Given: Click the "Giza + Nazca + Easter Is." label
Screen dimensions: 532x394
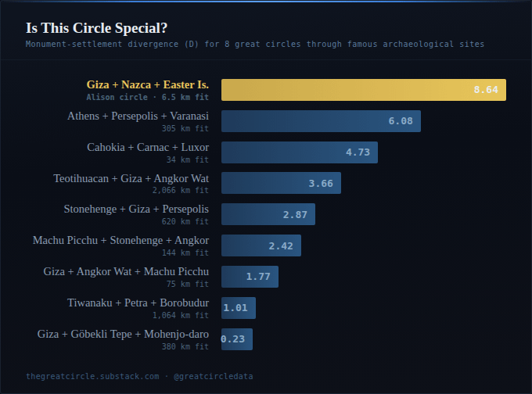Looking at the screenshot, I should [x=148, y=84].
